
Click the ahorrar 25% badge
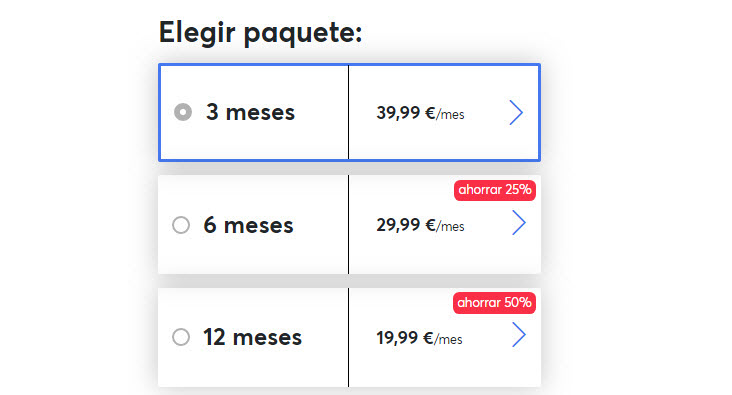coord(495,190)
